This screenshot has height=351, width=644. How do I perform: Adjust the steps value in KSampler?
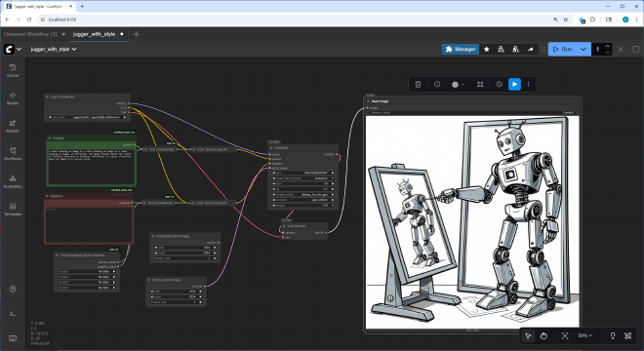pos(303,183)
